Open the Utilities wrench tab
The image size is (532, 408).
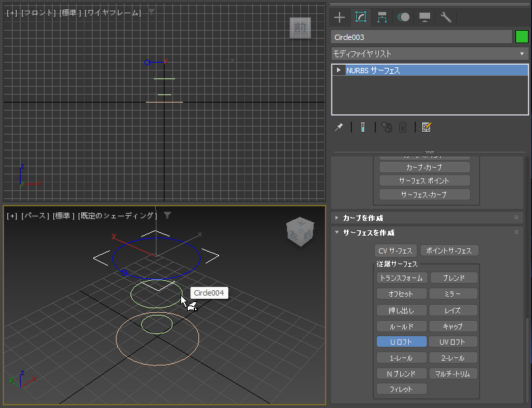click(x=446, y=17)
